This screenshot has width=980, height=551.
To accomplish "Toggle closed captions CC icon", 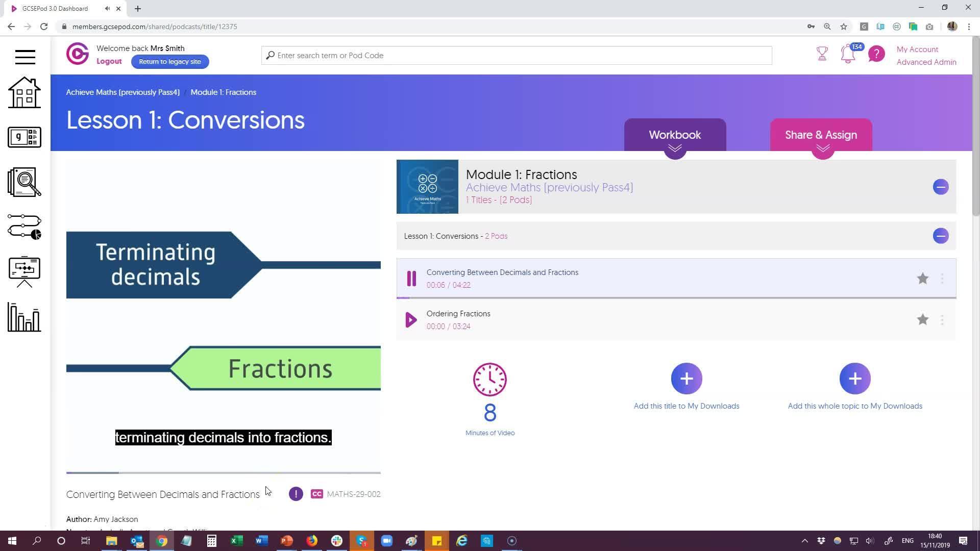I will [x=316, y=494].
